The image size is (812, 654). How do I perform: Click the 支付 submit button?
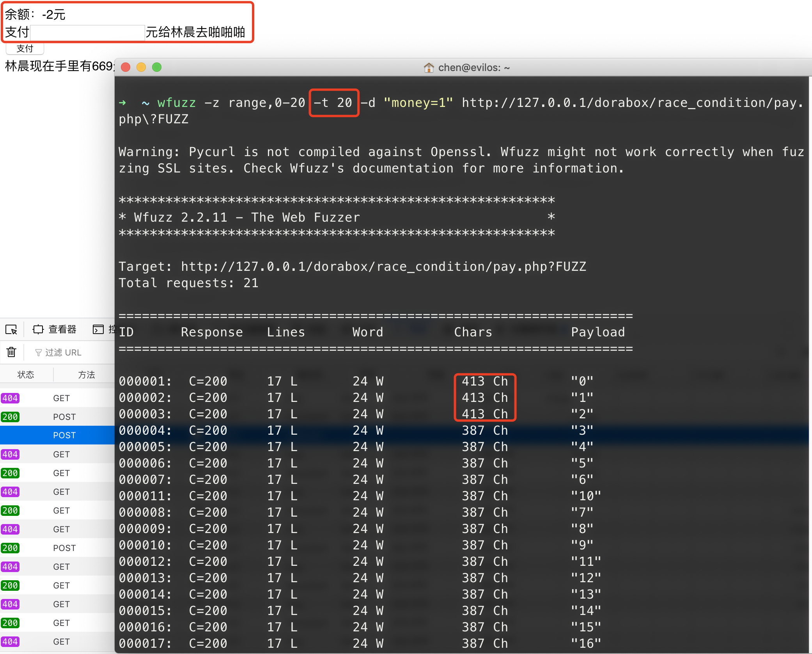pos(25,49)
